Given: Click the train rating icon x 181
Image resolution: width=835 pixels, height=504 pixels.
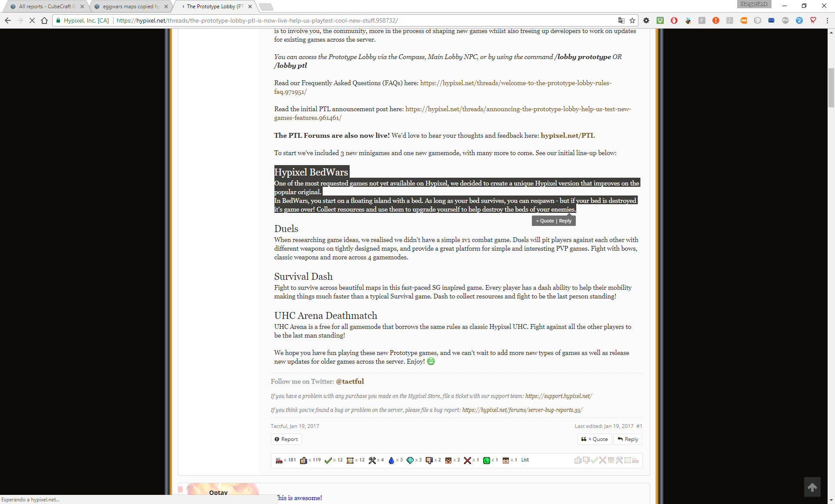Looking at the screenshot, I should pos(279,460).
